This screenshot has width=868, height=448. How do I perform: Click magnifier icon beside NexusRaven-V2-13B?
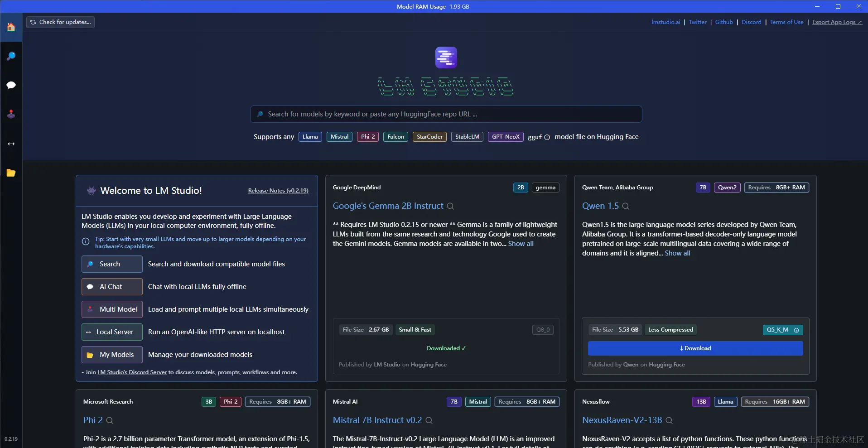pos(669,420)
